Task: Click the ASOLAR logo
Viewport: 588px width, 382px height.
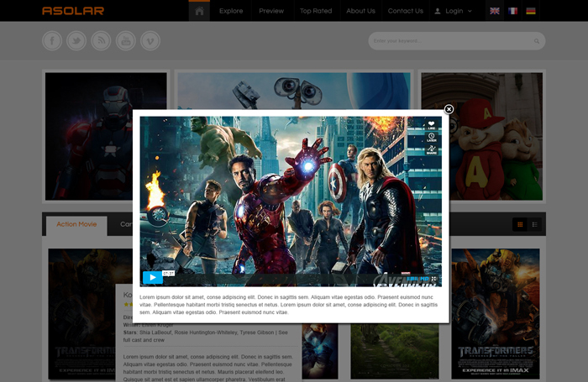Action: pos(73,11)
